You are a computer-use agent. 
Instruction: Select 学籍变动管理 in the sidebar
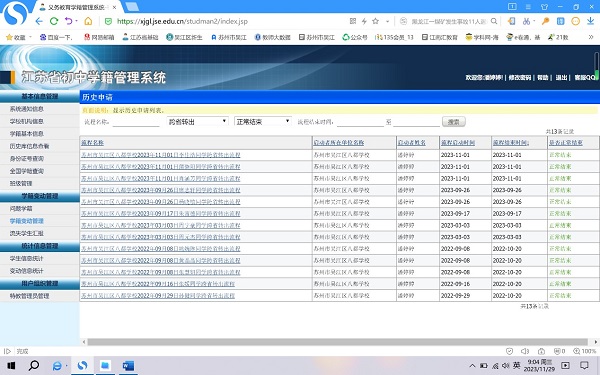tap(27, 221)
